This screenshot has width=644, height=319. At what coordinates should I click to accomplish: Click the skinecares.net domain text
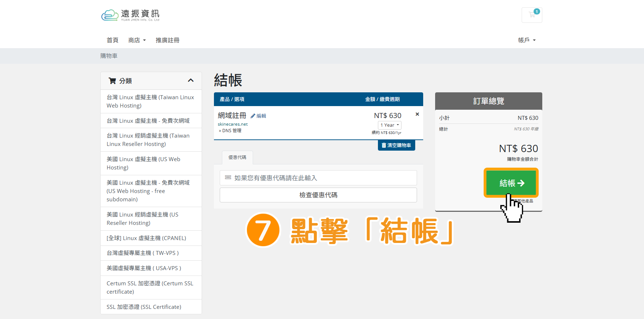point(233,124)
